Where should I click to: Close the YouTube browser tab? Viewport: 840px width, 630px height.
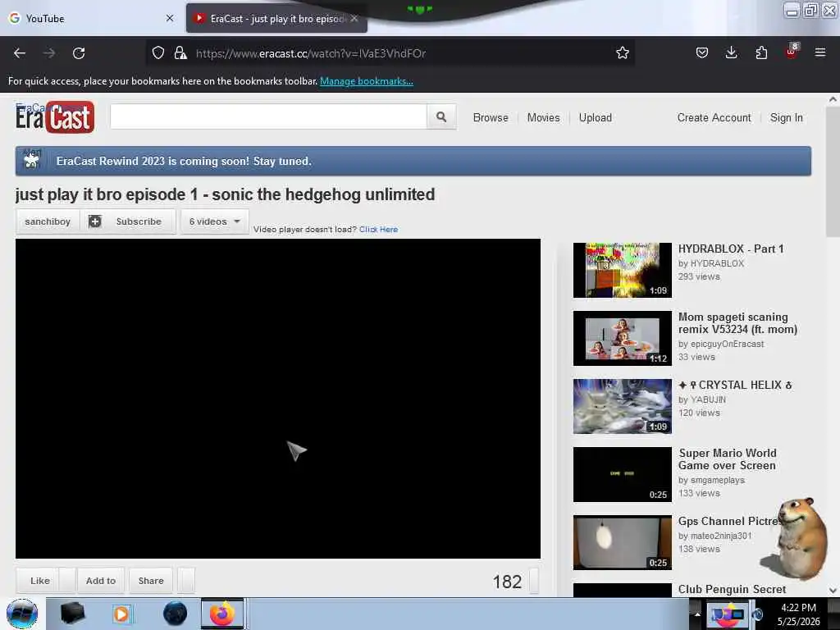click(x=170, y=19)
